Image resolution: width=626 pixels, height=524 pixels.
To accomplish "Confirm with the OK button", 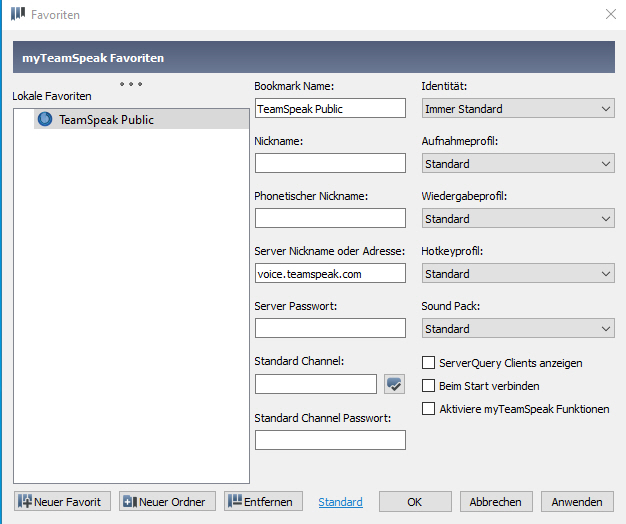I will pos(415,501).
